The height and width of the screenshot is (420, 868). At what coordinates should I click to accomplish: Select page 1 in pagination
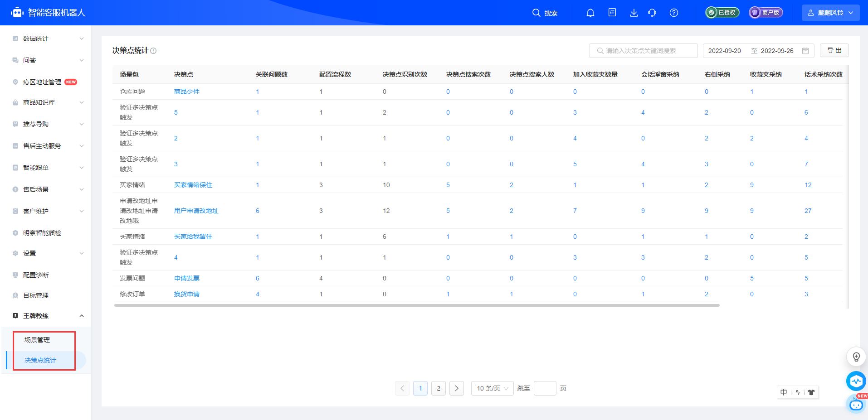[420, 388]
